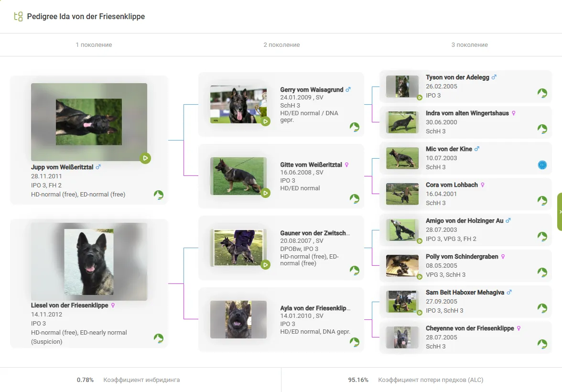Click the green leaf icon for Liesel von der Friesenklippe
The width and height of the screenshot is (562, 392).
(x=159, y=338)
